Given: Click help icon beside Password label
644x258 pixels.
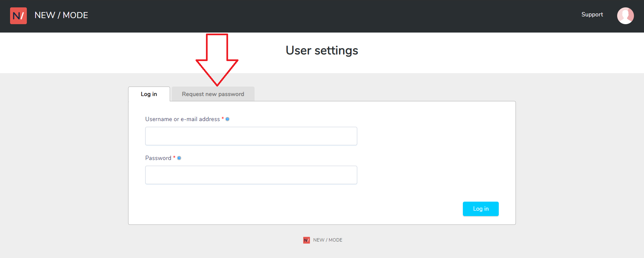Looking at the screenshot, I should [179, 158].
